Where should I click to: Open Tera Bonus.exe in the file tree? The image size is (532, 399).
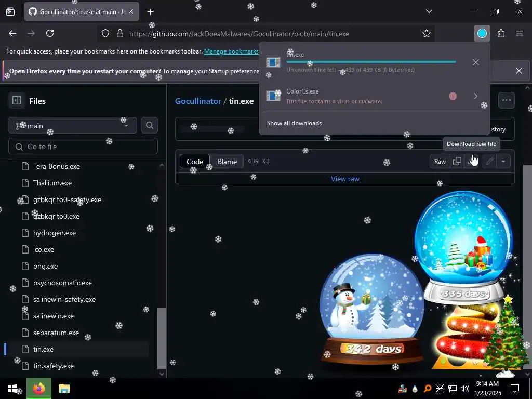pos(56,166)
